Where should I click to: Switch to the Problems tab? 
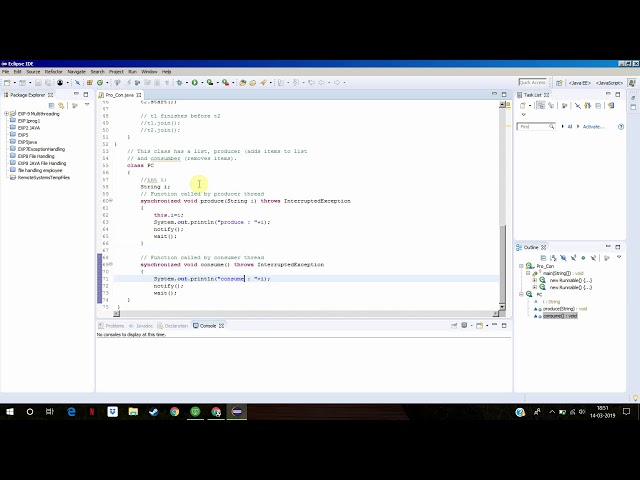coord(111,326)
